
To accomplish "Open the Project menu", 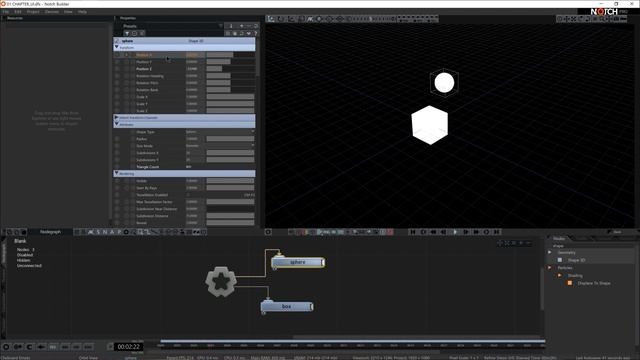I will pos(33,12).
